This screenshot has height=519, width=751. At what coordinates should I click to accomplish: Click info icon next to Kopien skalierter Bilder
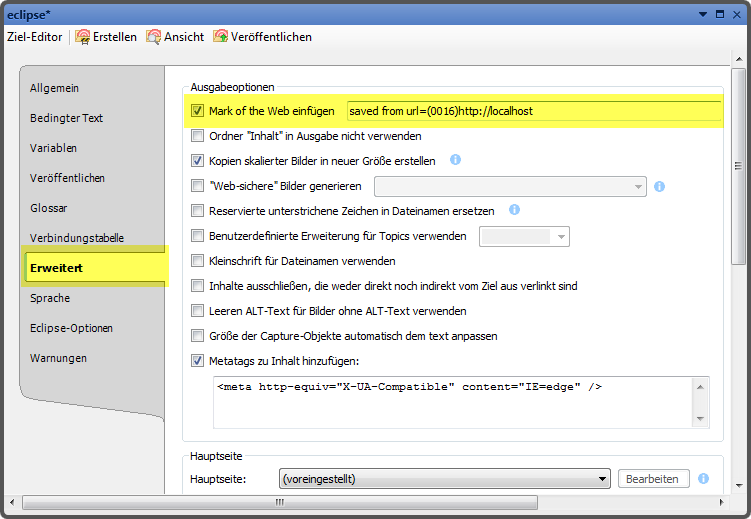(x=455, y=160)
